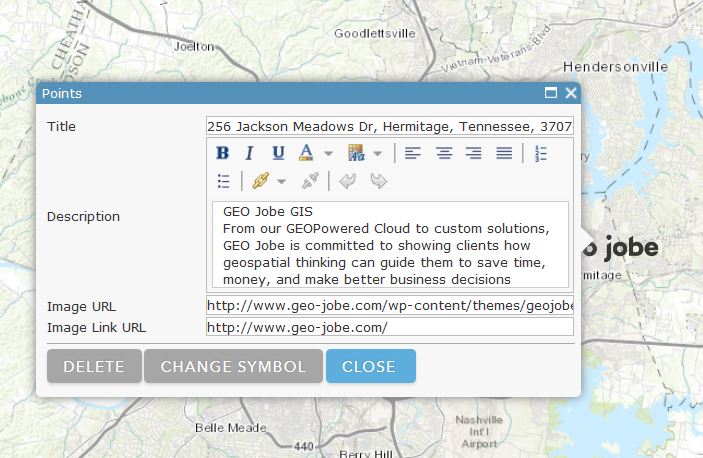The image size is (703, 458).
Task: Toggle underline text formatting
Action: (278, 153)
